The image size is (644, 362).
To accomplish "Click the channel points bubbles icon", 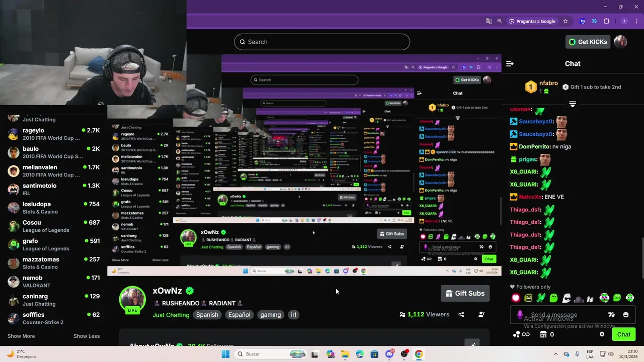I will [x=516, y=334].
